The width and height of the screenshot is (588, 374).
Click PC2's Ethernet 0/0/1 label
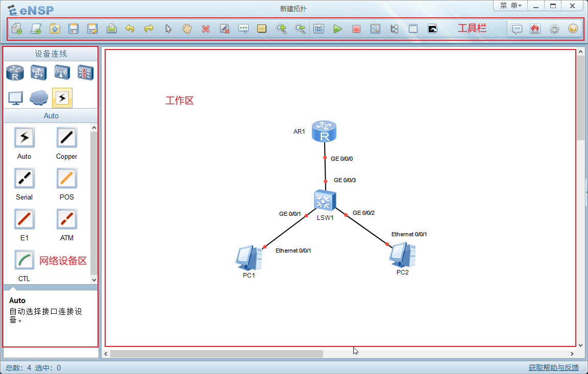[409, 234]
